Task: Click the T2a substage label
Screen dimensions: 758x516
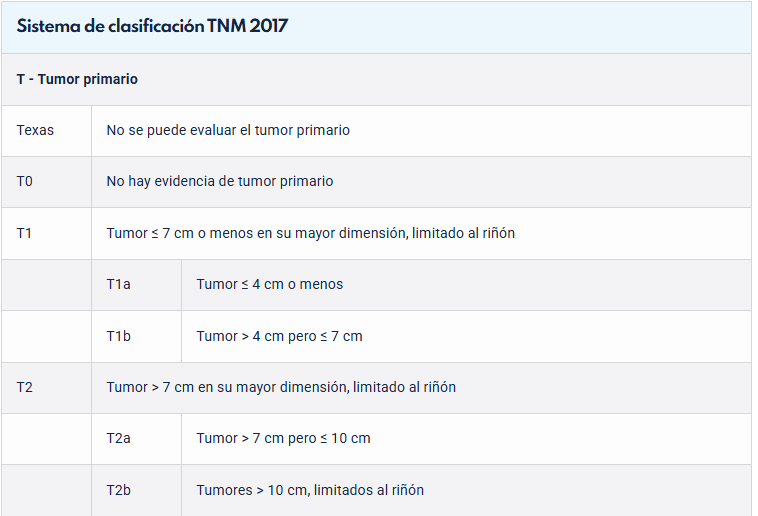Action: click(118, 438)
